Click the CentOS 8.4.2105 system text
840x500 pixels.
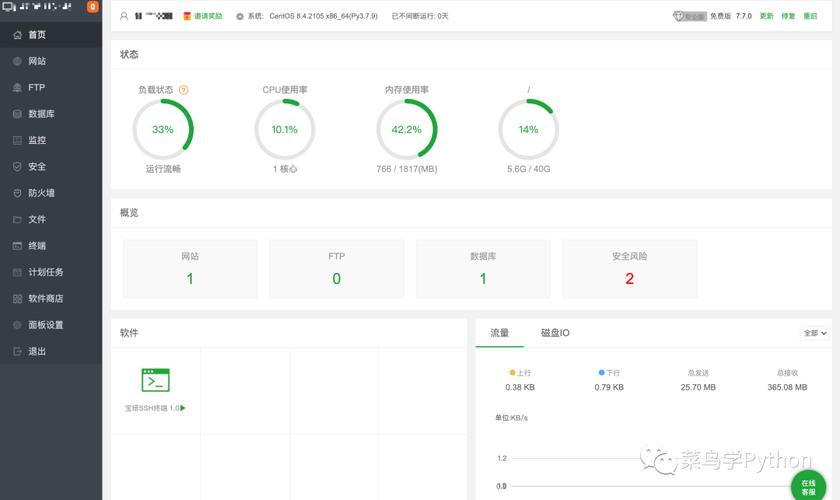pos(324,16)
